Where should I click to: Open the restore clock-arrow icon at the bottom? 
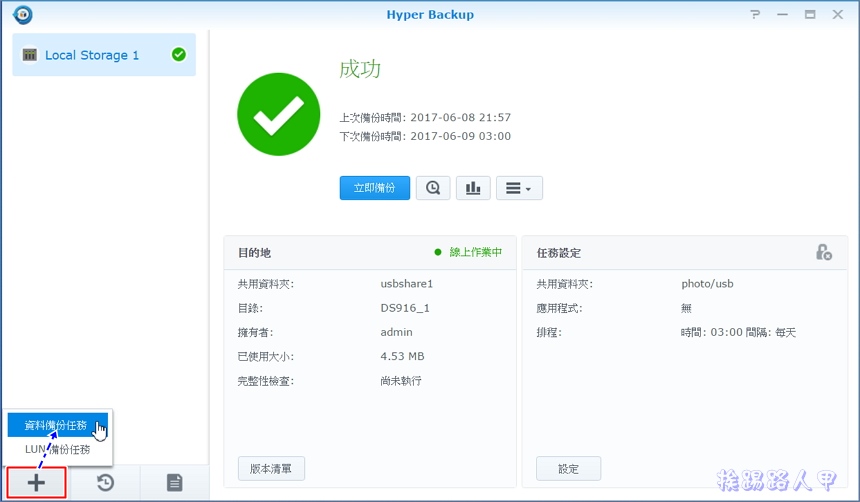pyautogui.click(x=105, y=483)
